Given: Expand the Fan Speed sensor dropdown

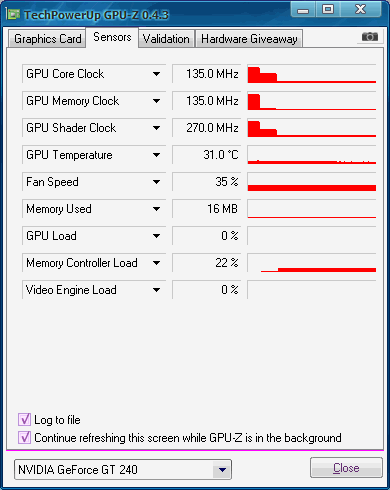Looking at the screenshot, I should pyautogui.click(x=156, y=182).
